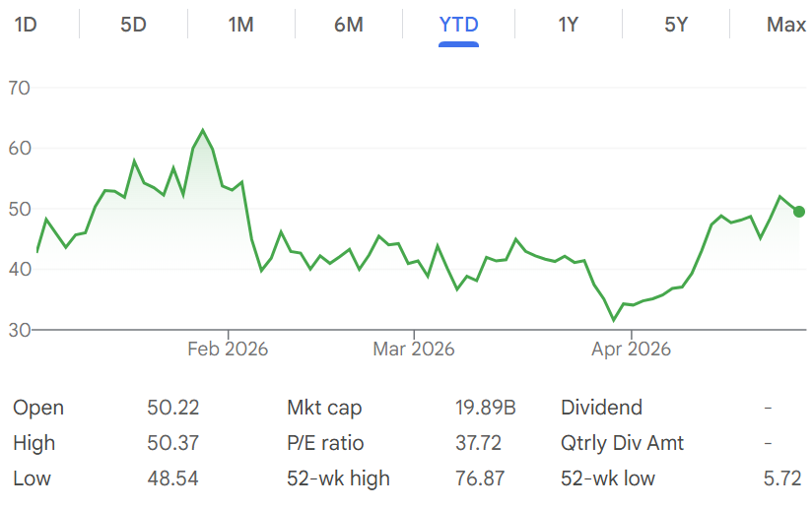Open the 6M chart view
Screen dimensions: 812x509
click(x=349, y=25)
